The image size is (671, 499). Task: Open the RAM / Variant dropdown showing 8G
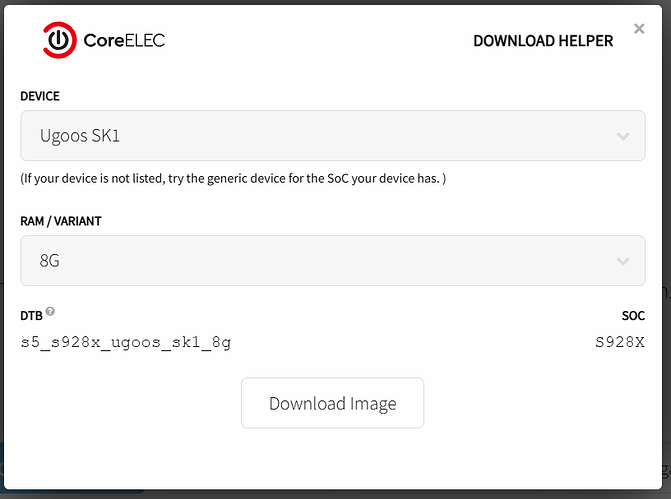point(333,261)
